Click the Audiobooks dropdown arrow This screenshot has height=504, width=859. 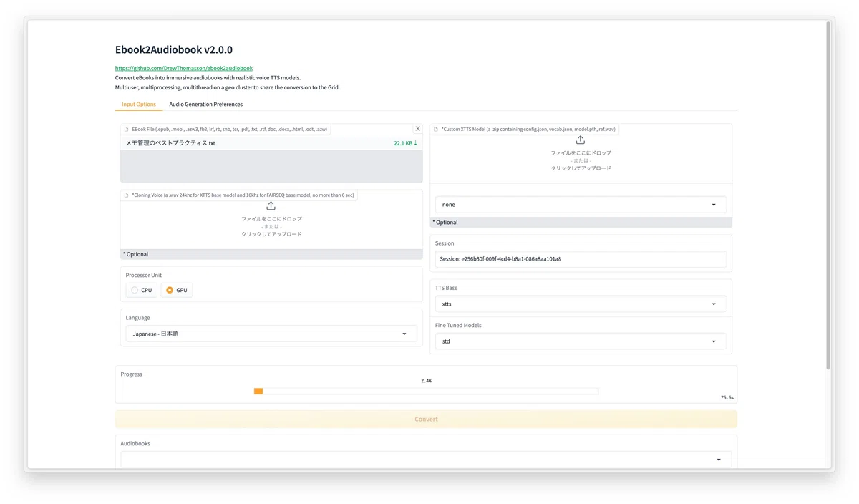tap(719, 460)
